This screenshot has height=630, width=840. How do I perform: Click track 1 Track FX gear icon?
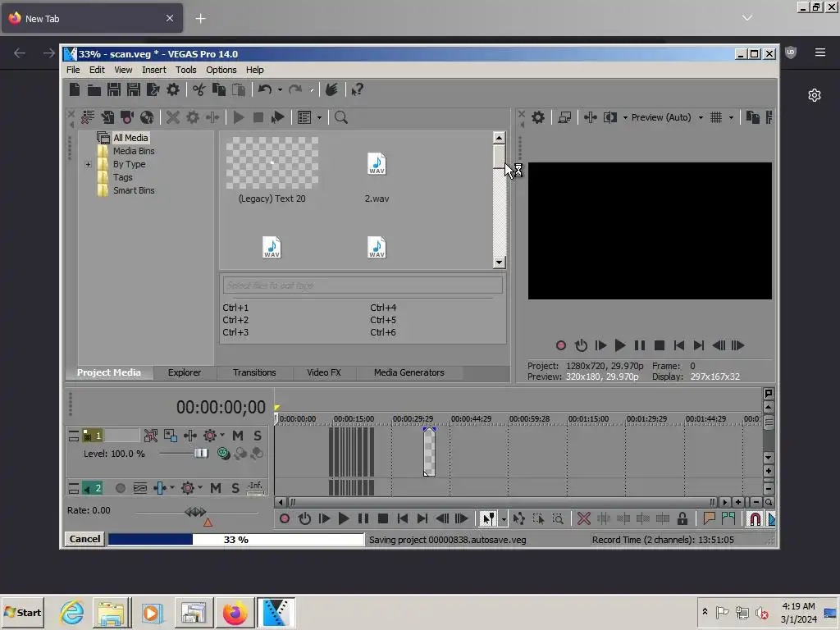[210, 436]
